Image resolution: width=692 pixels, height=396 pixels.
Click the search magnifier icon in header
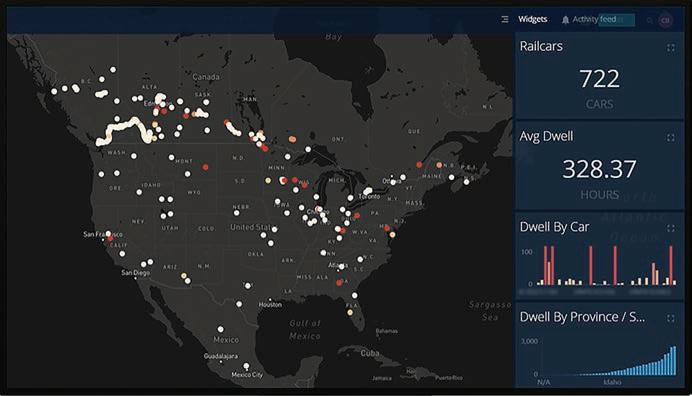click(x=650, y=20)
